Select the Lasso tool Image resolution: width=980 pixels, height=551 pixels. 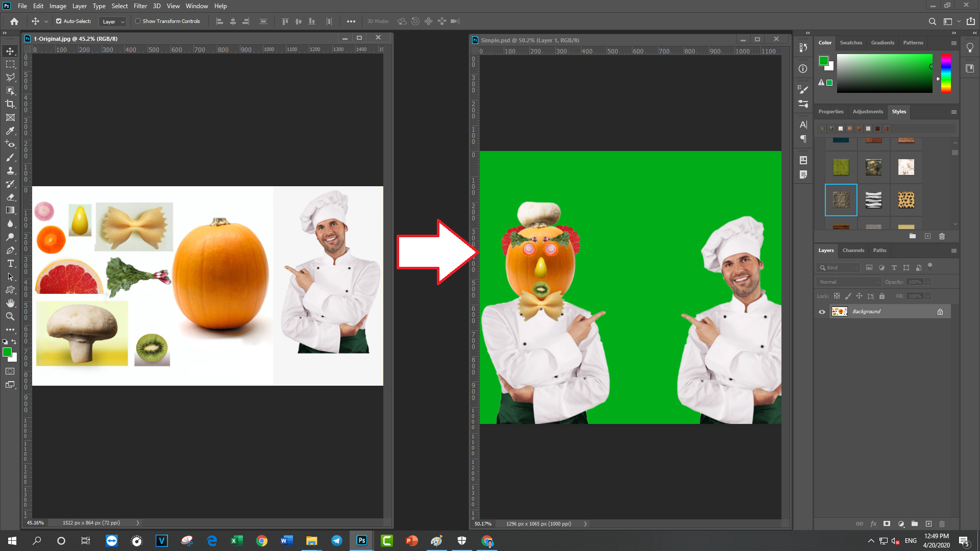(x=10, y=78)
